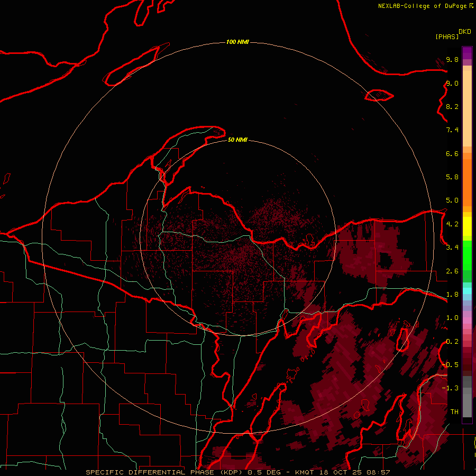Screen dimensions: 476x476
Task: Click the 0.2 value on the legend
Action: click(452, 342)
